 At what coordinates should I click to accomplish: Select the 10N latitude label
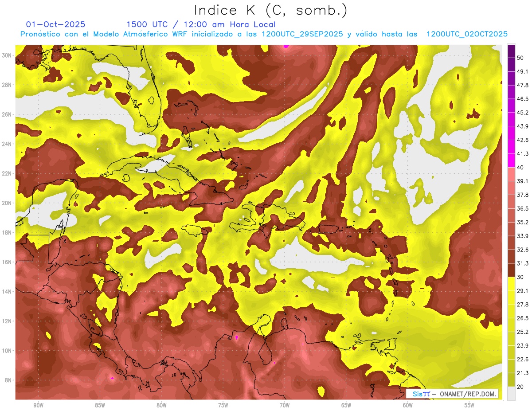tap(7, 351)
